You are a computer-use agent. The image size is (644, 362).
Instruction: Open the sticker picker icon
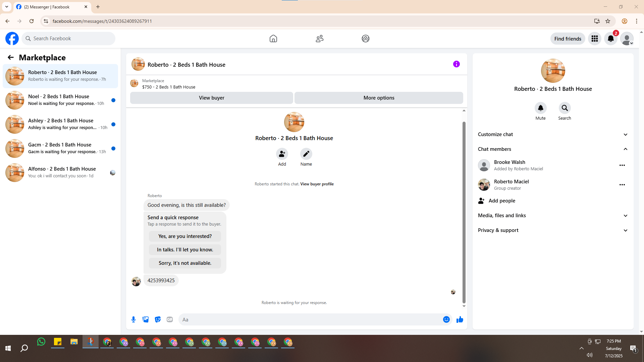pyautogui.click(x=158, y=319)
